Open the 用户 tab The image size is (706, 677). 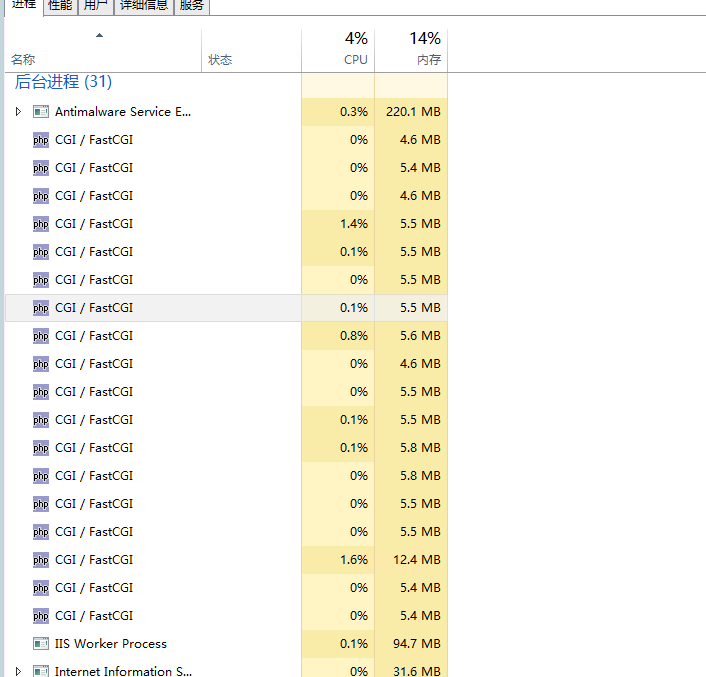[95, 6]
